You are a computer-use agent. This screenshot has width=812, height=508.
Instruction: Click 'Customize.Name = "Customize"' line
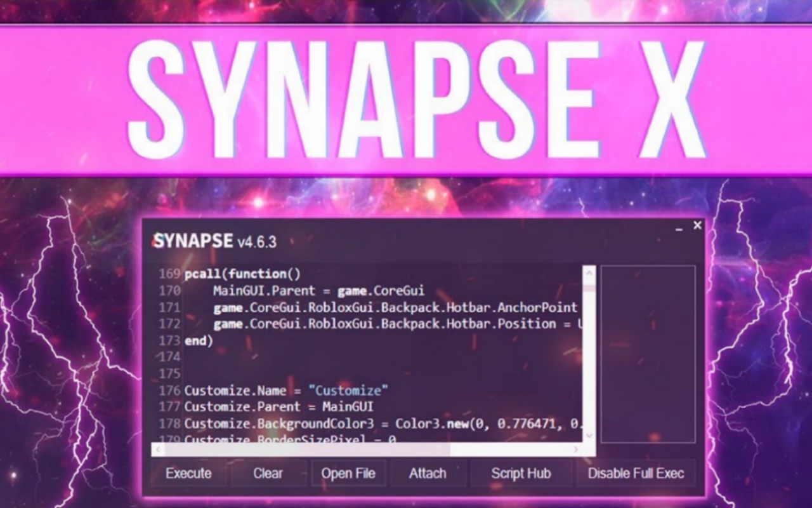coord(286,390)
